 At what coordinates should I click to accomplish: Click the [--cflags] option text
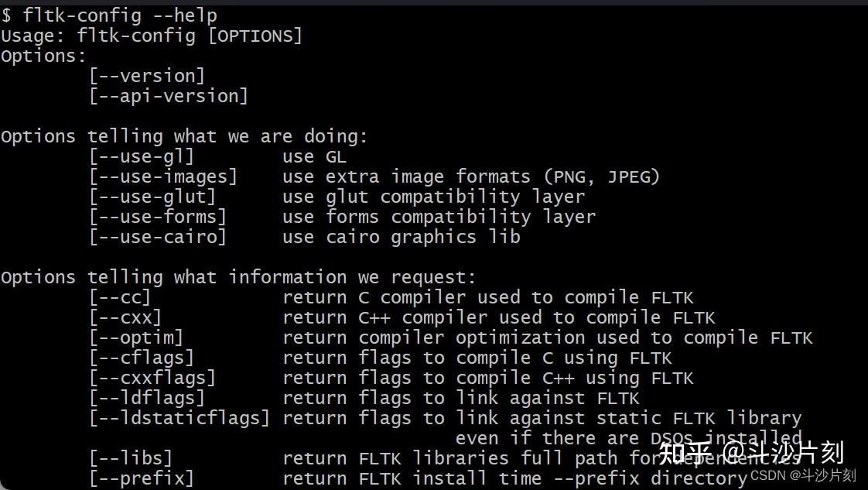[x=142, y=358]
